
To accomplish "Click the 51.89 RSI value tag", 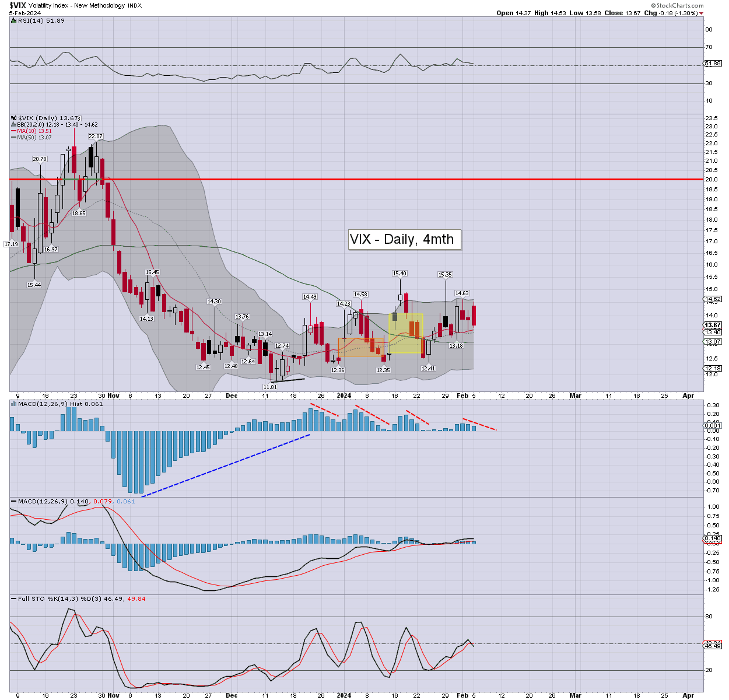I will (713, 63).
